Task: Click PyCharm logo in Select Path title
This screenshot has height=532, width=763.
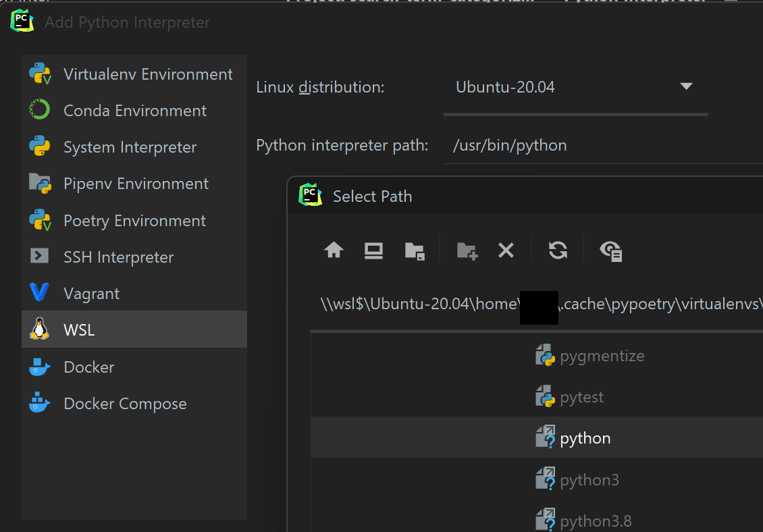Action: (x=311, y=194)
